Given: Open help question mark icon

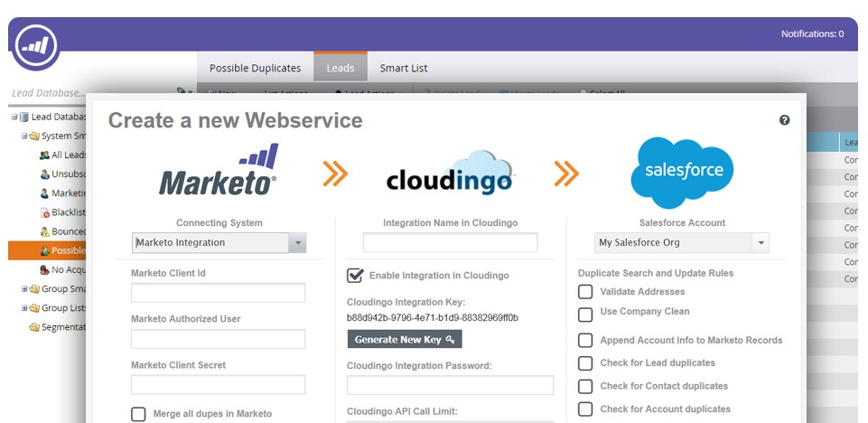Looking at the screenshot, I should 784,120.
